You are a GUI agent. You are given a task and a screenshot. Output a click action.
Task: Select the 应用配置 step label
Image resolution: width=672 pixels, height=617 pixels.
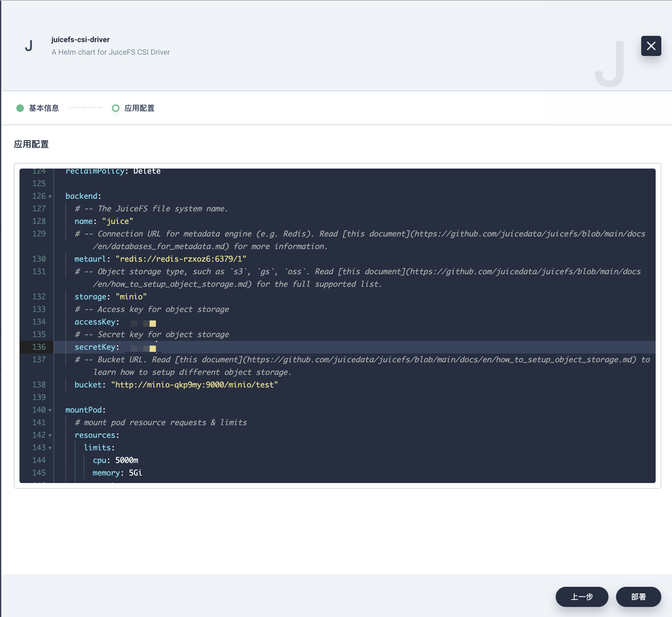[x=139, y=108]
